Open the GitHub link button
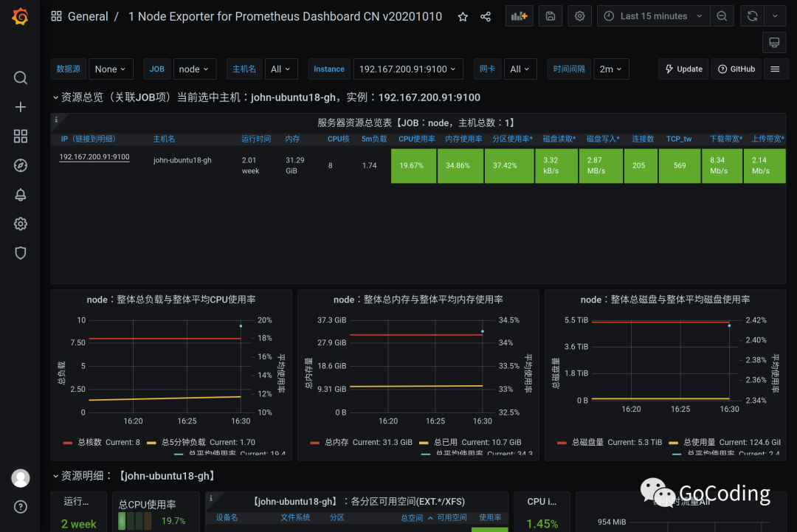The height and width of the screenshot is (532, 797). point(736,69)
